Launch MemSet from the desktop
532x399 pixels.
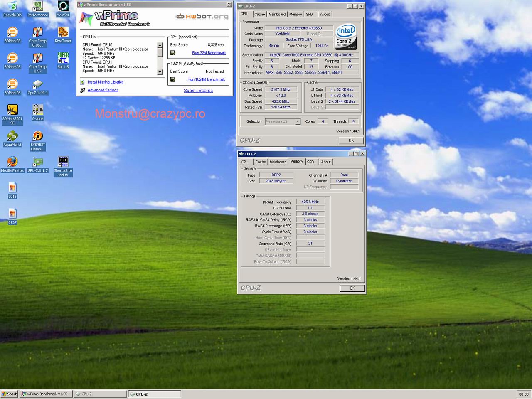pyautogui.click(x=63, y=9)
